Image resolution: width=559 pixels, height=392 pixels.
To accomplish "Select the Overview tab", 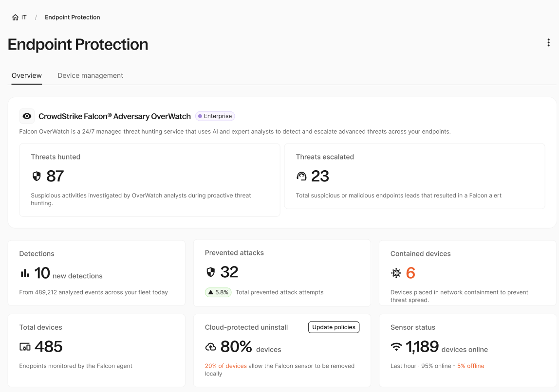I will (27, 76).
